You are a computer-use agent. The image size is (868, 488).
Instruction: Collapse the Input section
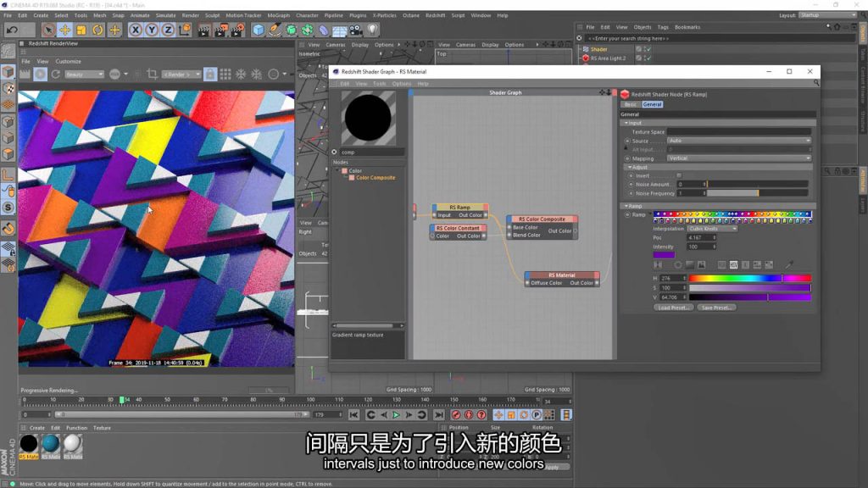[626, 123]
